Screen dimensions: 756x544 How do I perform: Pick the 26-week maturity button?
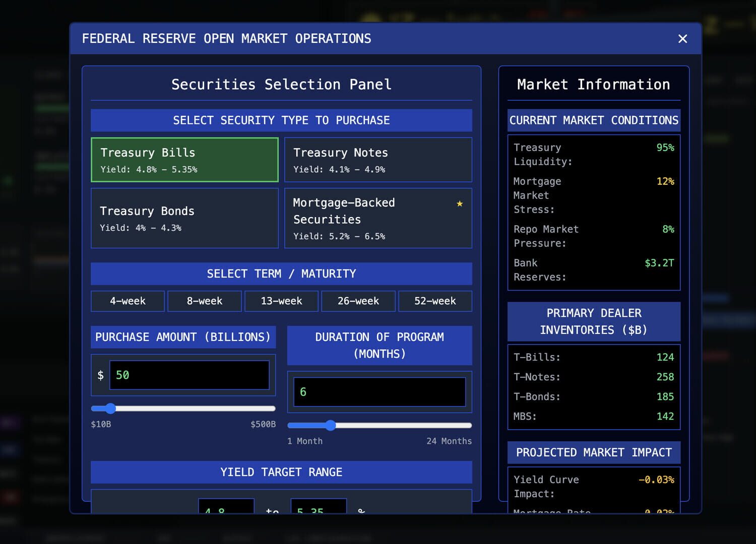(x=358, y=301)
